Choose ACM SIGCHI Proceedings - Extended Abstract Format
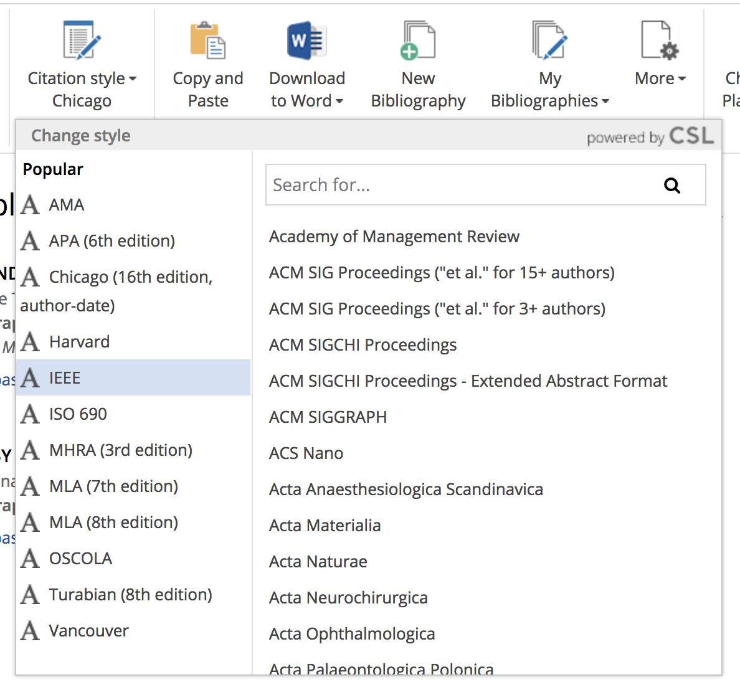This screenshot has height=700, width=740. [x=468, y=381]
